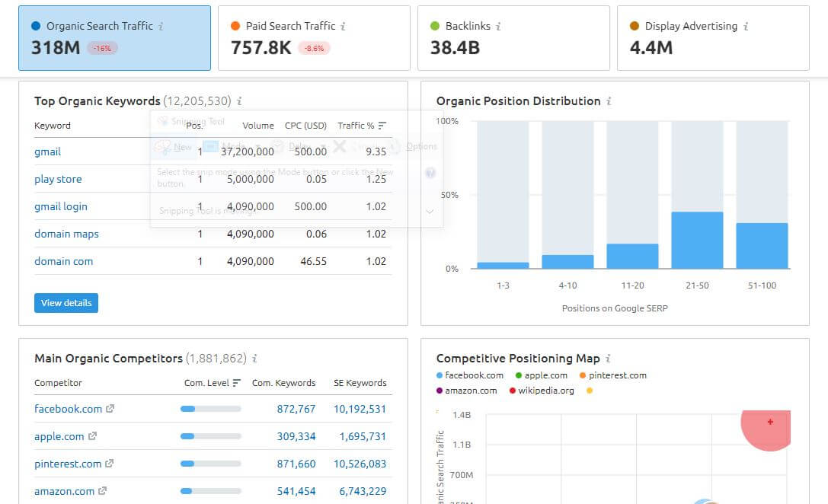The height and width of the screenshot is (504, 828).
Task: Sort keywords by Volume column header
Action: pyautogui.click(x=258, y=126)
